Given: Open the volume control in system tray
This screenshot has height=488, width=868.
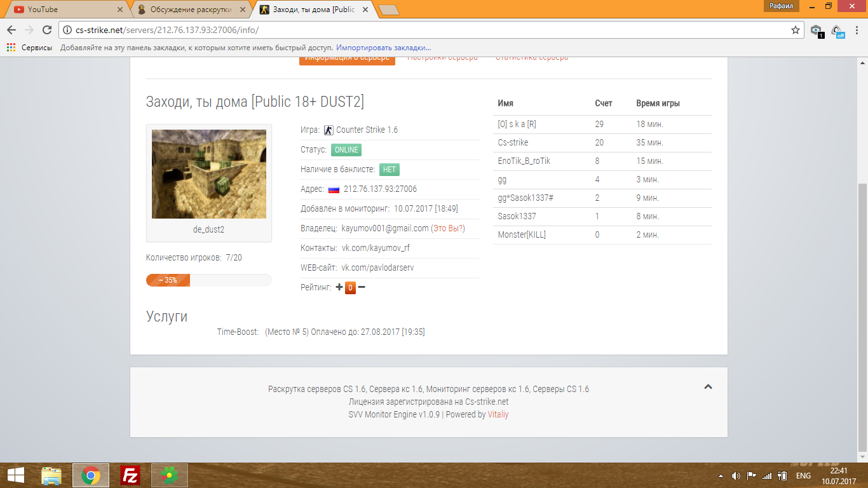Looking at the screenshot, I should click(736, 476).
